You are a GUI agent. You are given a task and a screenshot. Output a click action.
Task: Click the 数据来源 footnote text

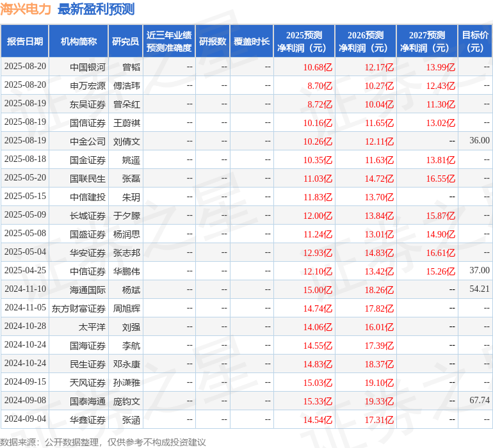(x=103, y=442)
